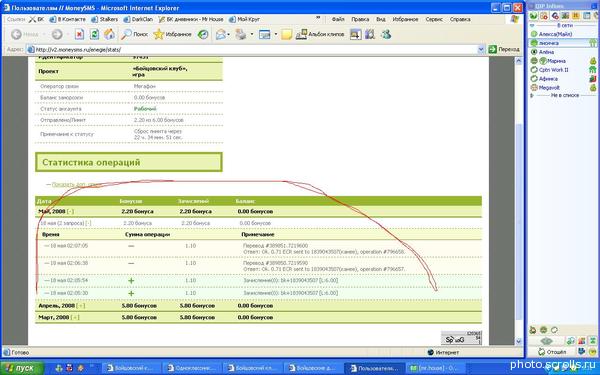Select Марина contact in QIP

click(556, 61)
